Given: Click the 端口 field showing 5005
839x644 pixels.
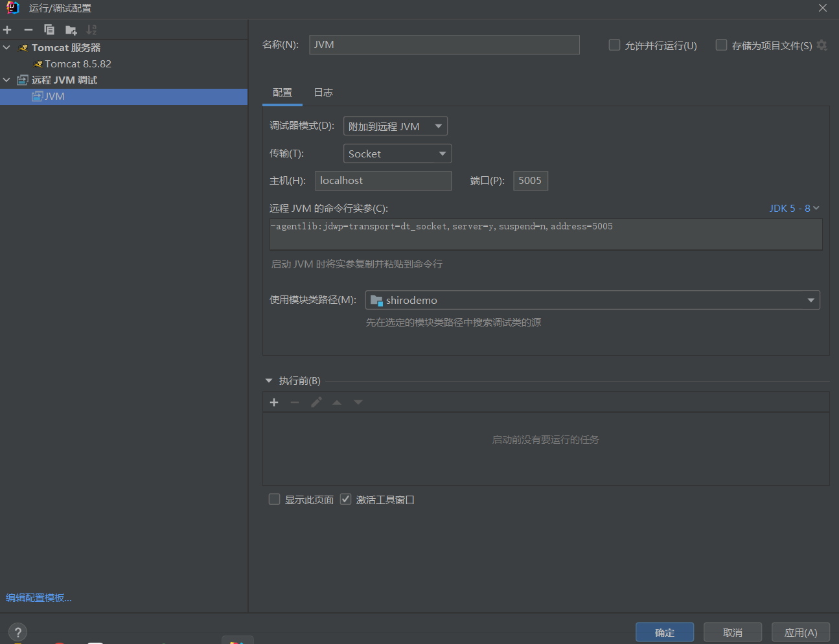Looking at the screenshot, I should [530, 181].
